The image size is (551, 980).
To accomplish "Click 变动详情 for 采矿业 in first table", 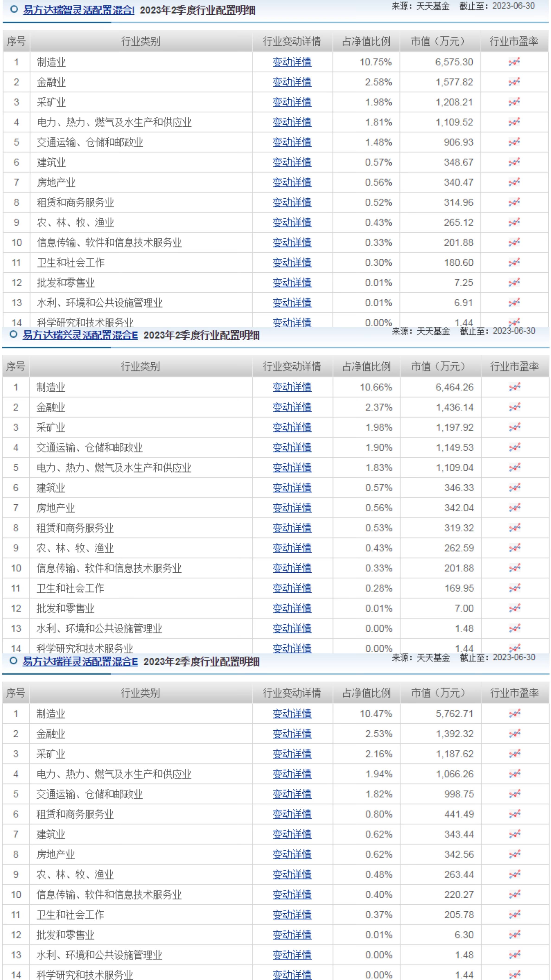I will 292,102.
